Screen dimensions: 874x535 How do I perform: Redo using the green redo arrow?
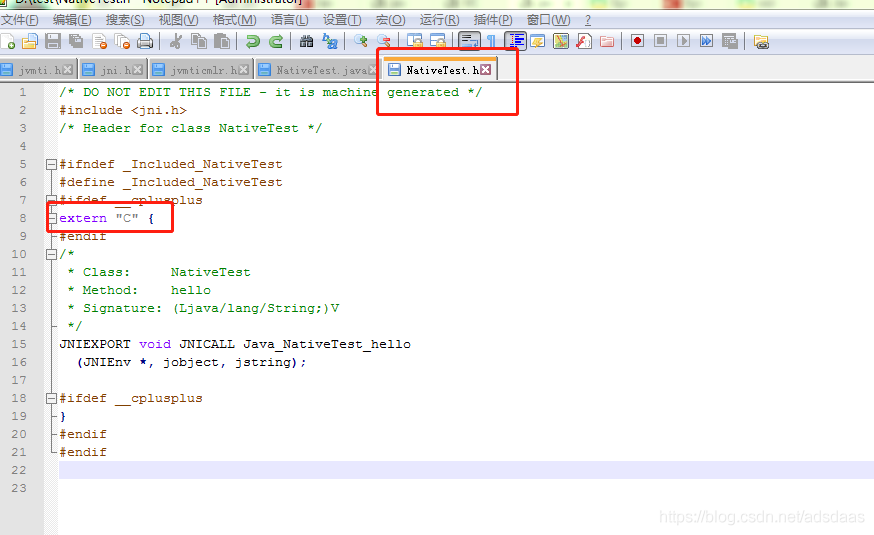[276, 41]
